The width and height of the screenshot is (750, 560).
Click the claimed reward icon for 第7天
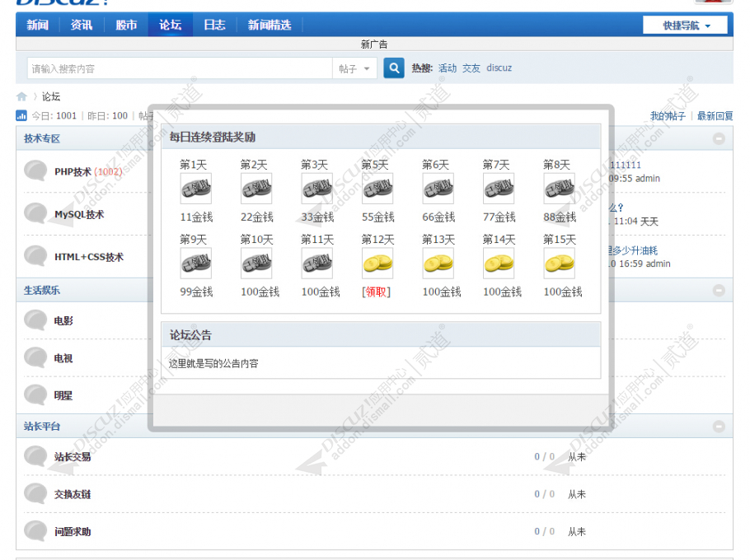click(x=499, y=189)
